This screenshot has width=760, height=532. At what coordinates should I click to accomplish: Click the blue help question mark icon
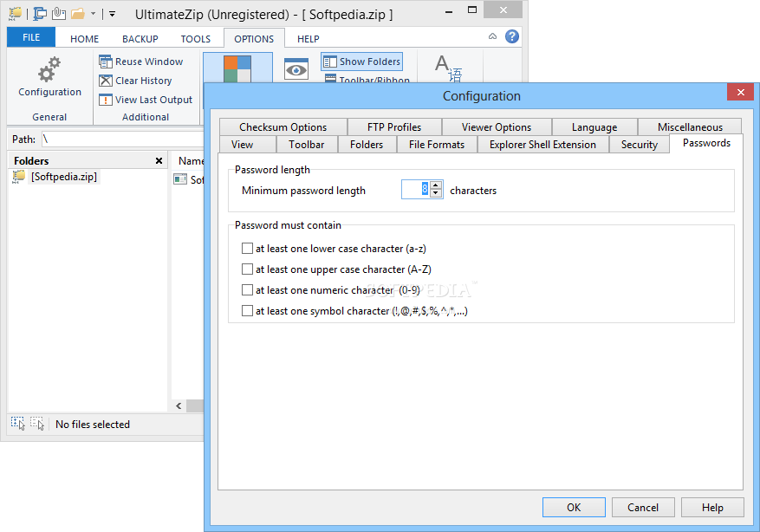coord(512,36)
